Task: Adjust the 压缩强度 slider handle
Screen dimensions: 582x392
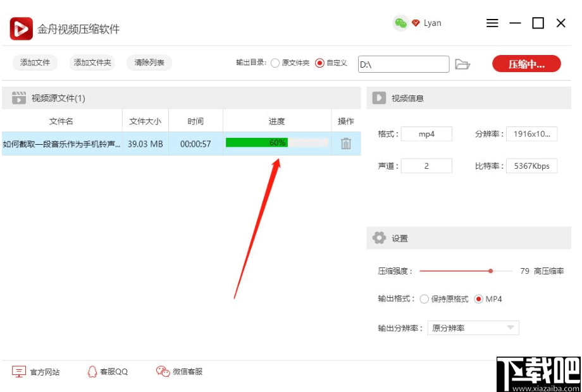Action: 491,270
